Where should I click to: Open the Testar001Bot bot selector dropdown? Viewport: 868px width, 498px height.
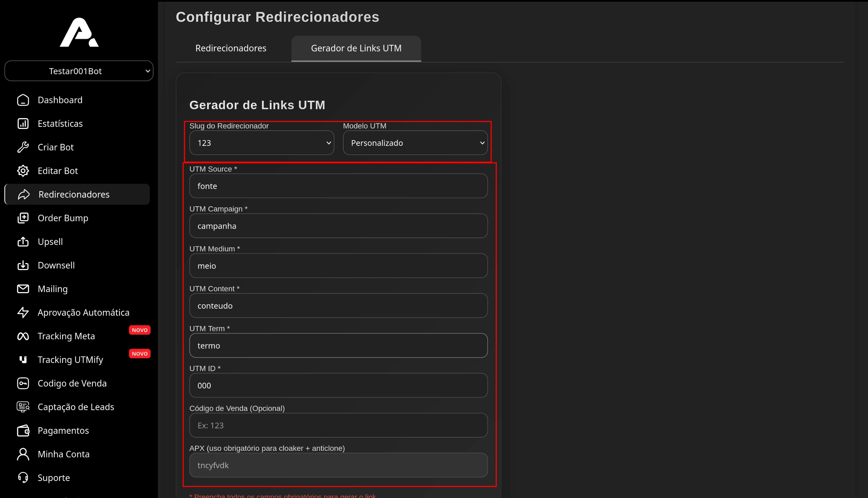coord(79,71)
